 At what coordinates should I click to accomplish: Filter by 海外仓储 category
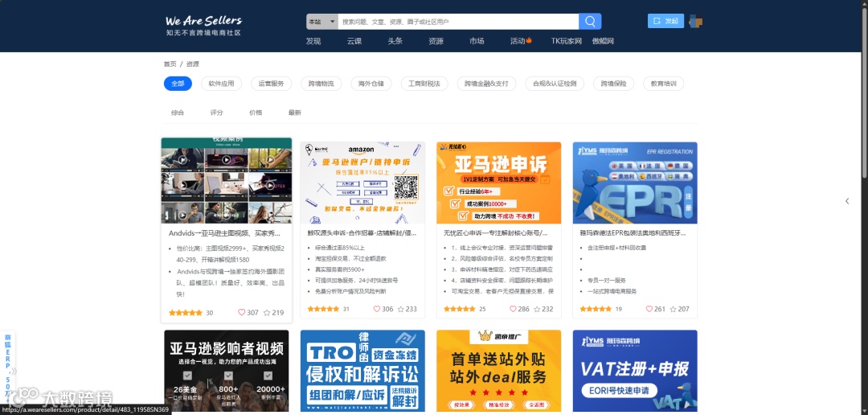coord(371,84)
